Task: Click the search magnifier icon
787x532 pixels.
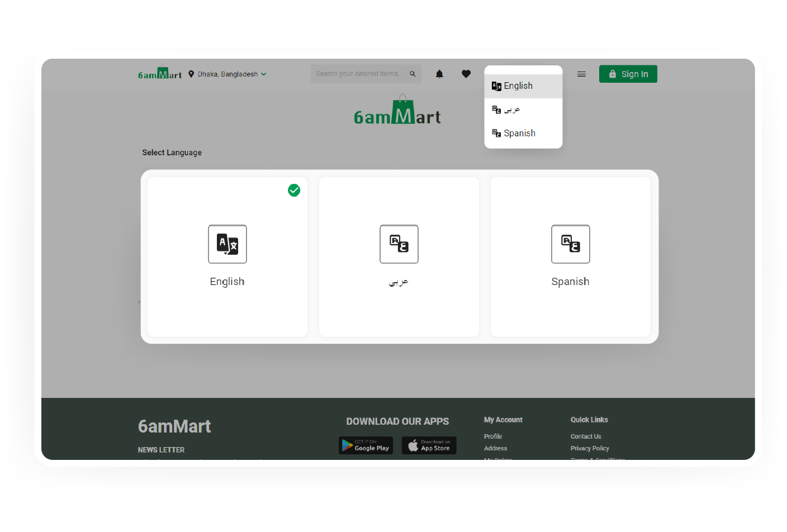Action: tap(413, 74)
